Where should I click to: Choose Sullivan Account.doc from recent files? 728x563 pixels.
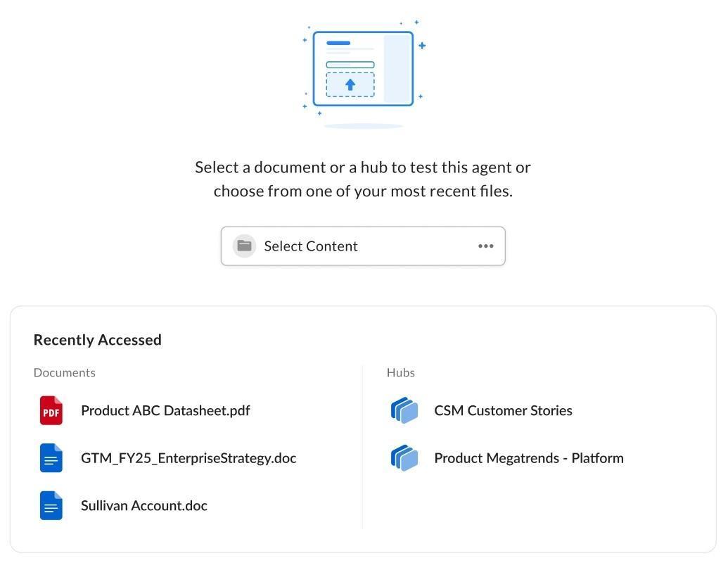[144, 506]
